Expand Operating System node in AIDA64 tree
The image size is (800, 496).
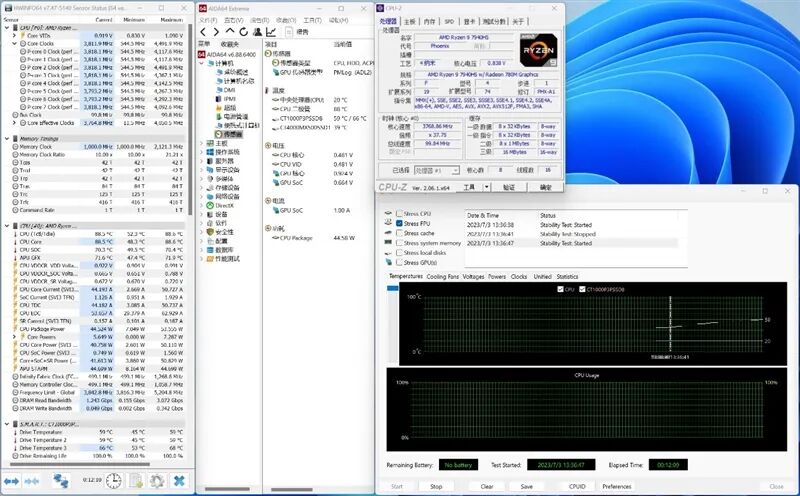202,152
